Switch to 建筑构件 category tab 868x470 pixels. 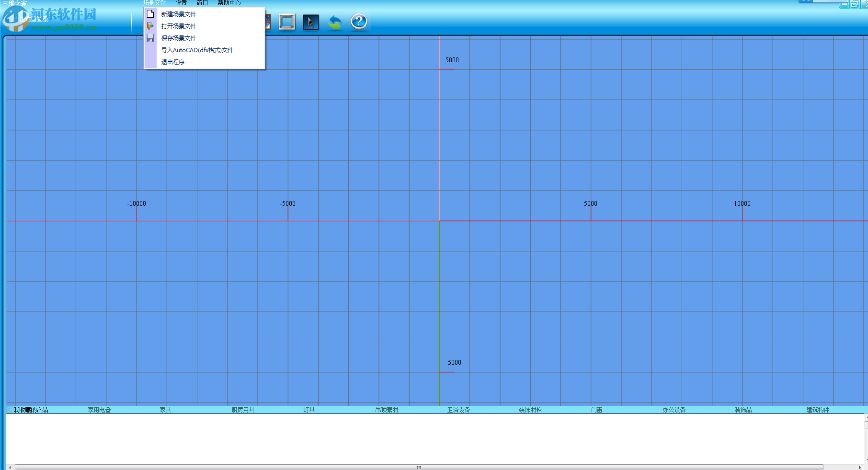[818, 410]
